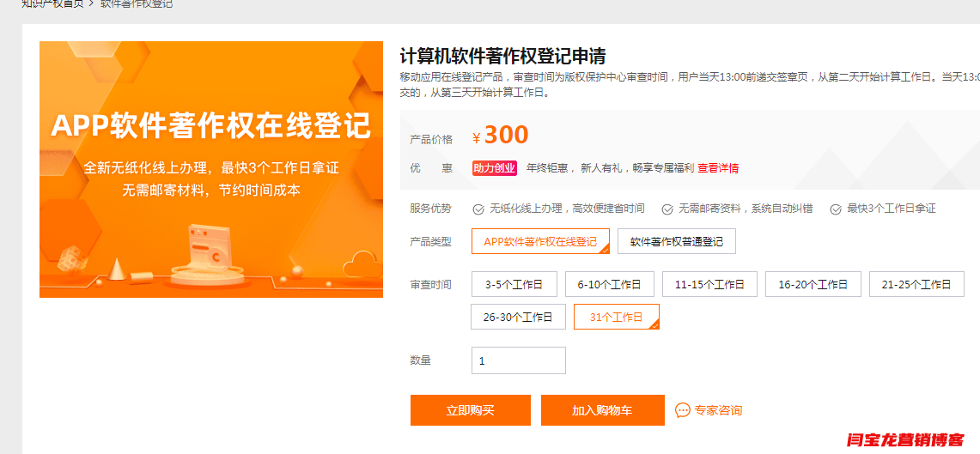
Task: Click the 立即购买 buy now button
Action: click(x=470, y=410)
